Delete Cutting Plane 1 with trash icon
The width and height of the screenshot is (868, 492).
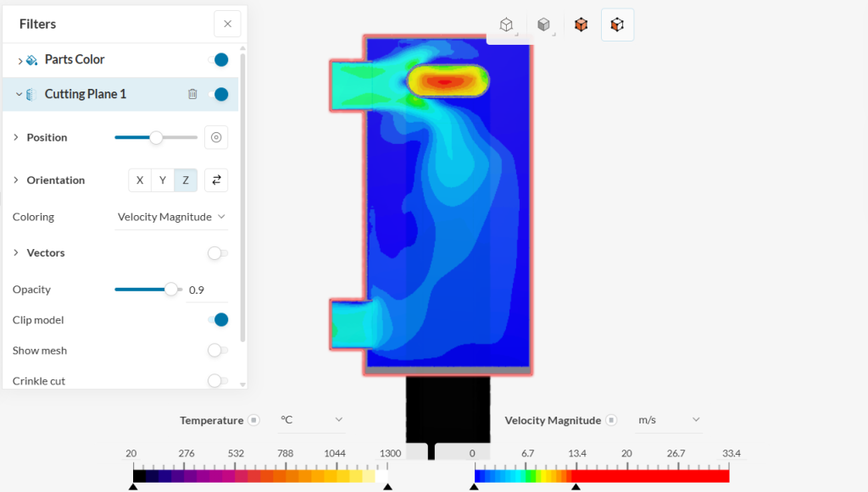coord(192,94)
